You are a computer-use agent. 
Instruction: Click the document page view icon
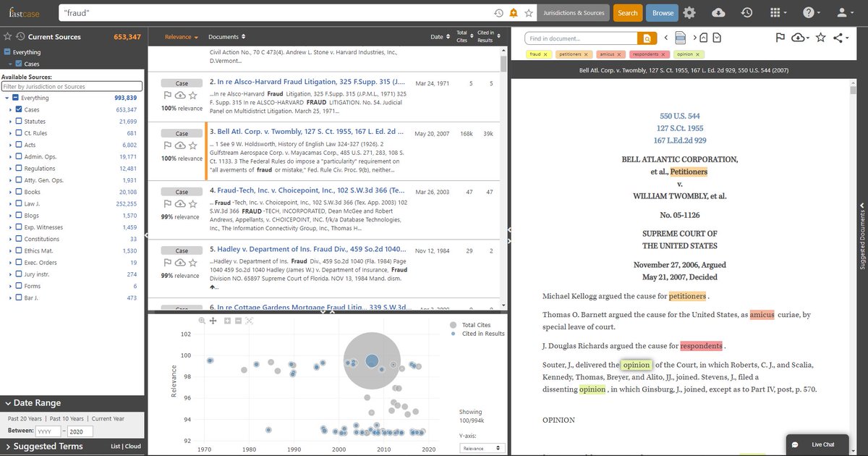pos(681,38)
